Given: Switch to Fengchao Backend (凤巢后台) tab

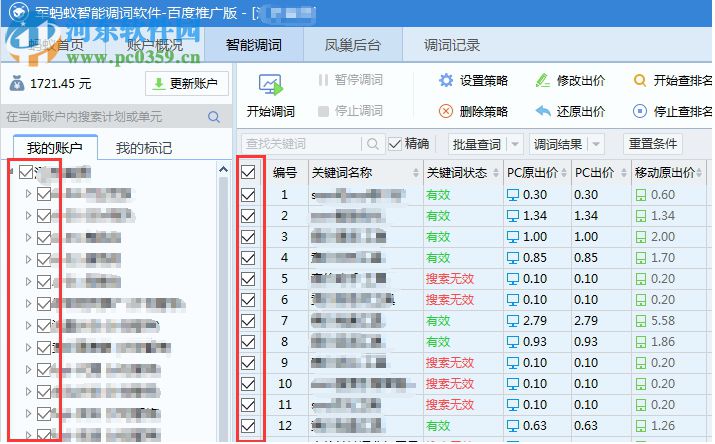Looking at the screenshot, I should pyautogui.click(x=352, y=45).
